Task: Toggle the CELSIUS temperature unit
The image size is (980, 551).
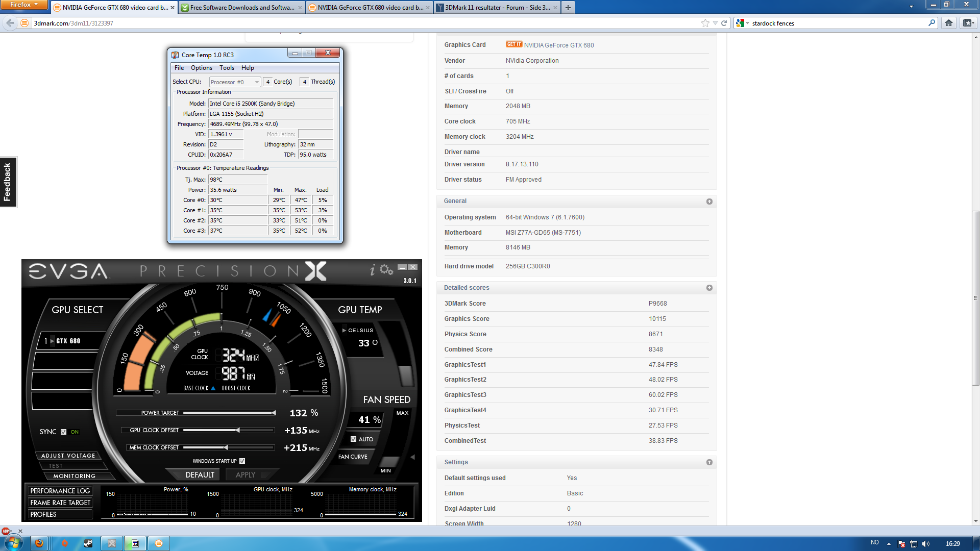Action: click(x=358, y=331)
